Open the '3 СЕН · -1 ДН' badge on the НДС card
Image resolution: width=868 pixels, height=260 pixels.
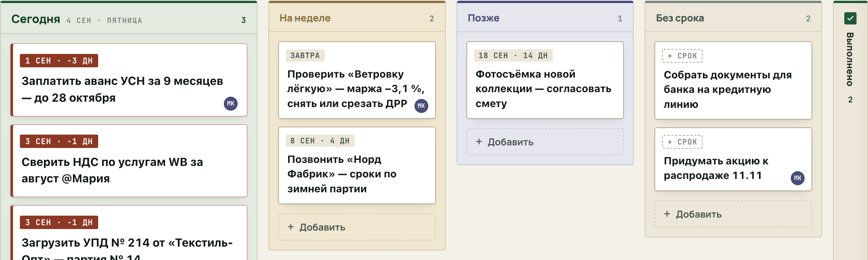click(x=59, y=141)
